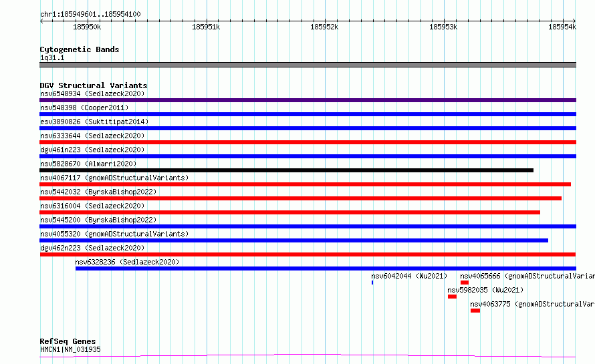
Task: Click the nsv6333644 (Sedlazeck2020) red bar
Action: pyautogui.click(x=308, y=142)
